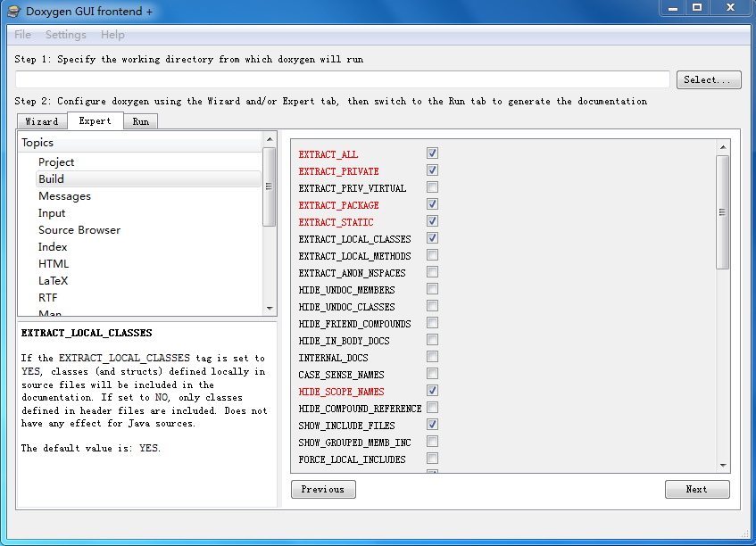Click the EXTRACT_LOCAL_CLASSES help heading
The width and height of the screenshot is (756, 546).
pyautogui.click(x=87, y=333)
